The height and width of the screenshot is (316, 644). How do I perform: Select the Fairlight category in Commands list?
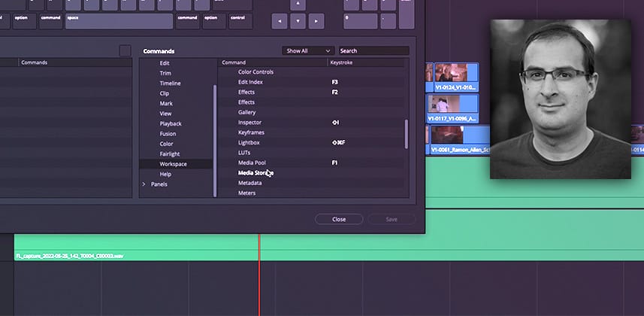(170, 154)
